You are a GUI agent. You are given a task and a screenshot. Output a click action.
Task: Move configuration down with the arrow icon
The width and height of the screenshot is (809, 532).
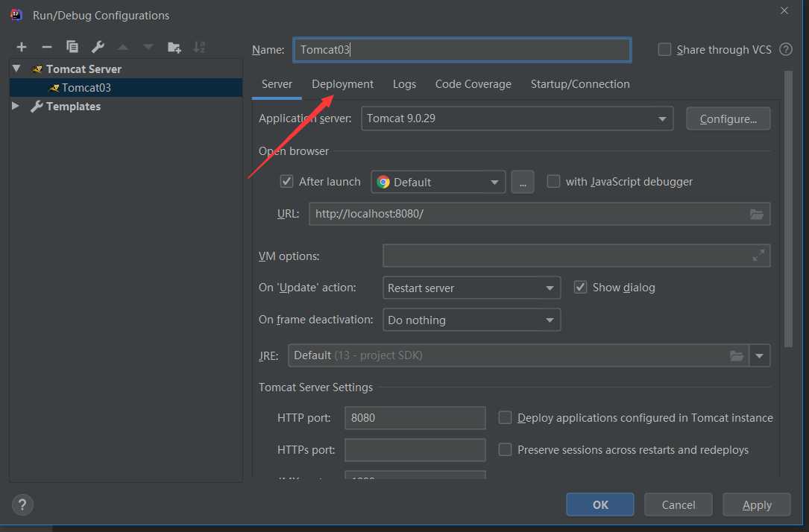(148, 47)
